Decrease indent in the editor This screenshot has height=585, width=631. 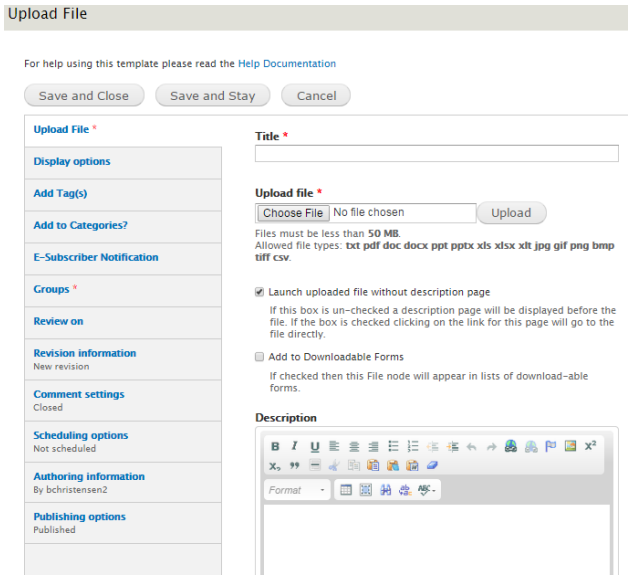click(x=433, y=446)
